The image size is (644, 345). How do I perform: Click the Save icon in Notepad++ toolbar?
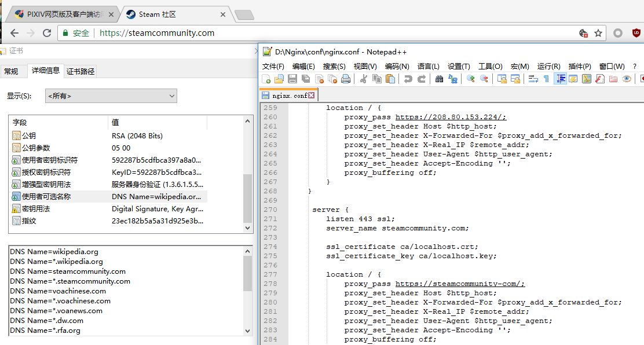pyautogui.click(x=292, y=79)
